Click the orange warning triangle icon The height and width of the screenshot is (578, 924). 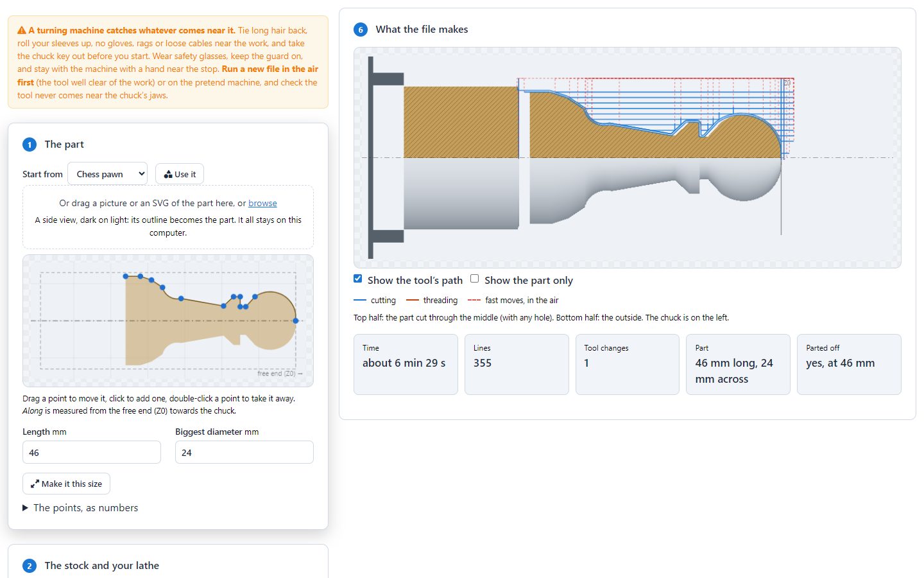(22, 30)
